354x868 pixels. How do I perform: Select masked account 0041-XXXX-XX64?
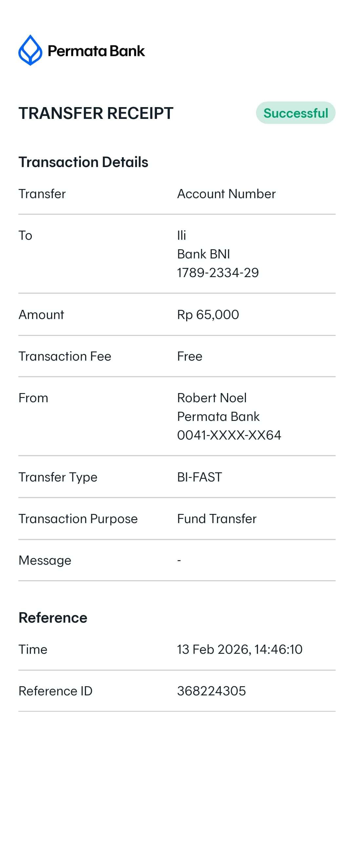click(x=229, y=435)
